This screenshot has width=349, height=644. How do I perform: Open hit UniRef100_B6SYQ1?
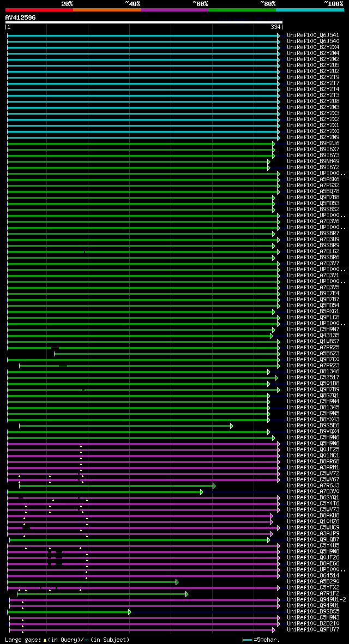(x=313, y=497)
